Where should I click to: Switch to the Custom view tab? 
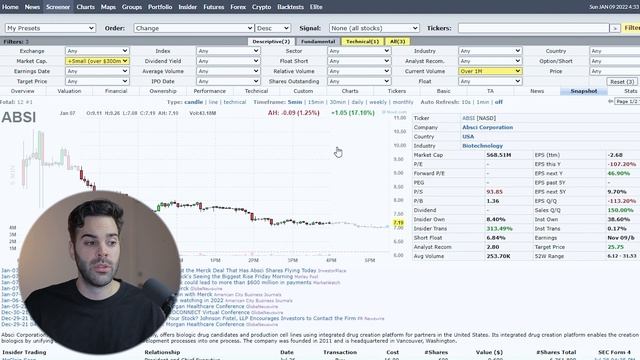click(x=303, y=91)
